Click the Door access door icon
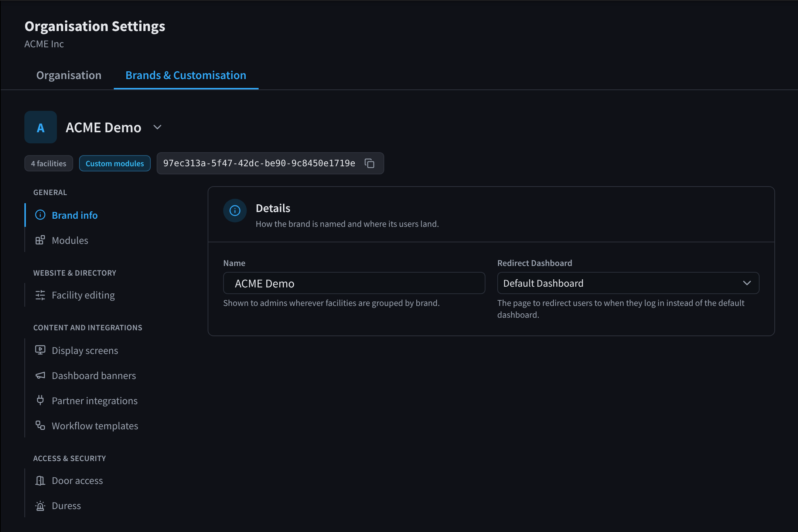This screenshot has height=532, width=798. pos(40,480)
